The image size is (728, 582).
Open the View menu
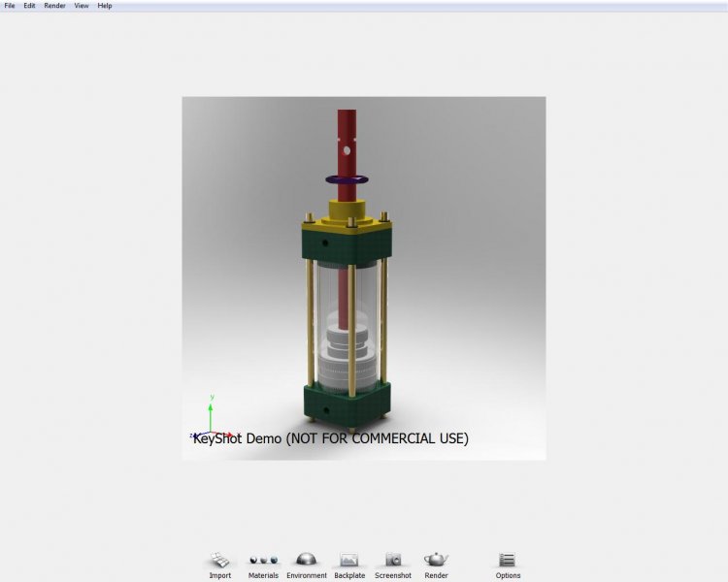(82, 6)
